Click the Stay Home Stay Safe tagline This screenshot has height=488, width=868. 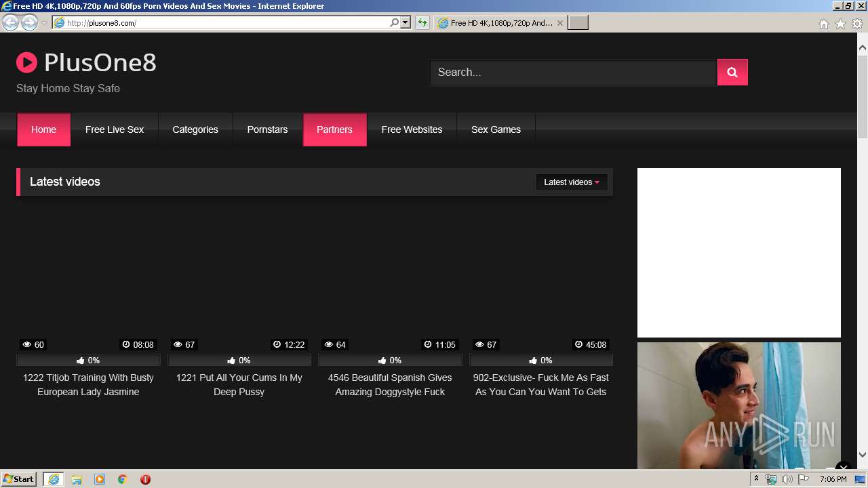point(68,88)
